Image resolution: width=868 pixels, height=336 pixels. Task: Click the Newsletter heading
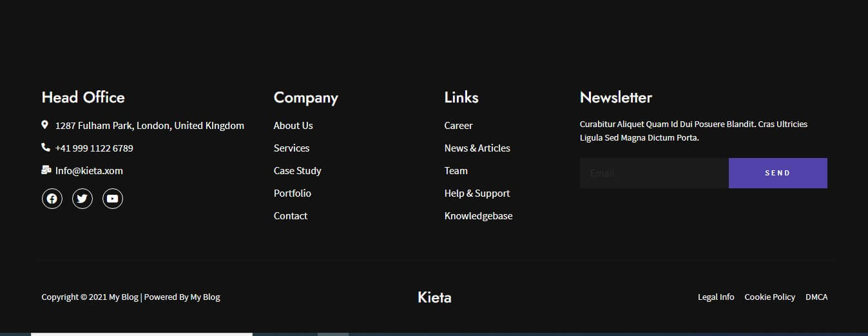(x=616, y=97)
